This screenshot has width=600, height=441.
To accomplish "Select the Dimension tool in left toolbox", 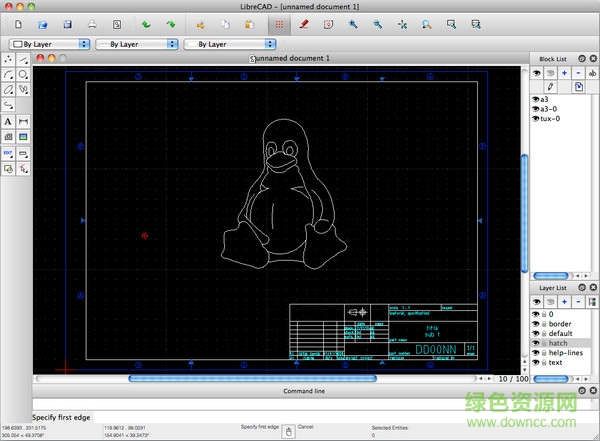I will tap(23, 121).
